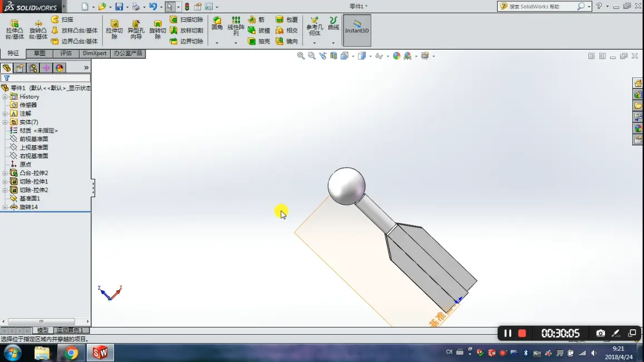Image resolution: width=644 pixels, height=362 pixels.
Task: Expand the 切除-拉伸2 feature node
Action: 5,190
